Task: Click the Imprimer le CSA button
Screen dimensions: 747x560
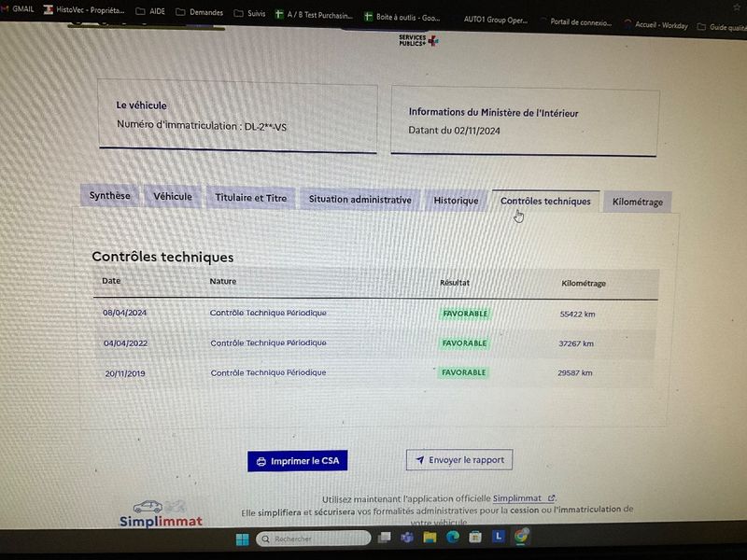Action: [297, 461]
